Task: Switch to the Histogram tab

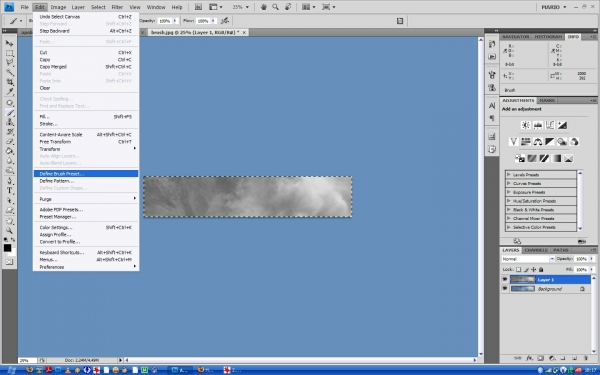Action: (548, 37)
